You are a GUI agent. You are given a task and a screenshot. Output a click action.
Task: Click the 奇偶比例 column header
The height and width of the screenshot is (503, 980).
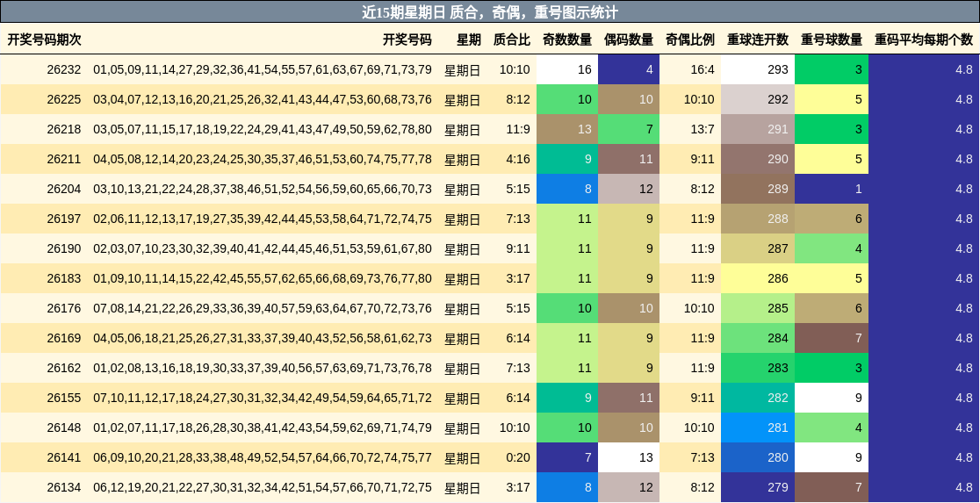pos(690,40)
